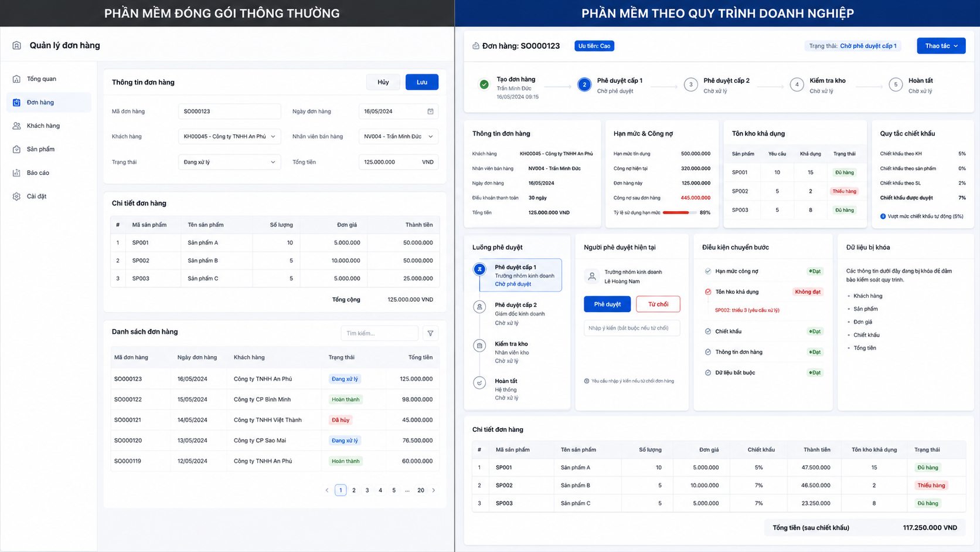Click order row SO000121
980x552 pixels.
coord(275,420)
